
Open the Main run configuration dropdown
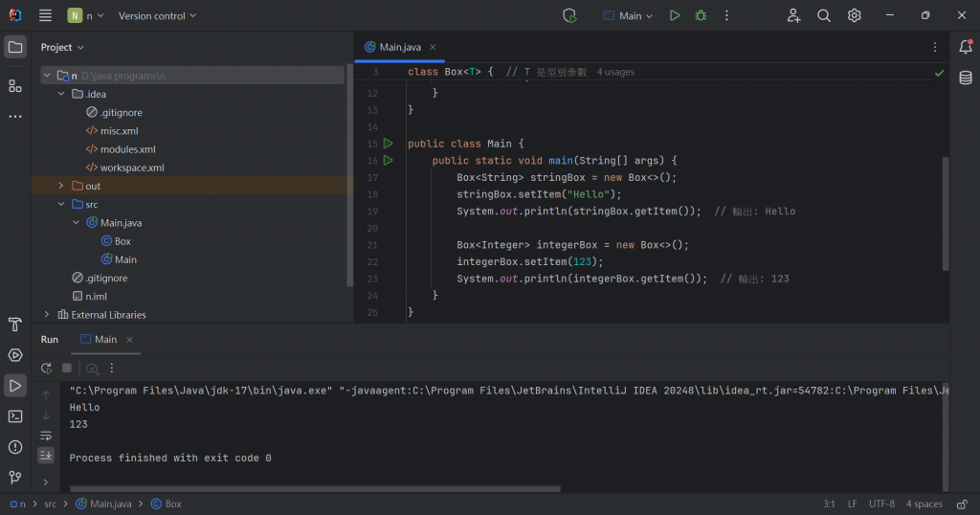[629, 15]
